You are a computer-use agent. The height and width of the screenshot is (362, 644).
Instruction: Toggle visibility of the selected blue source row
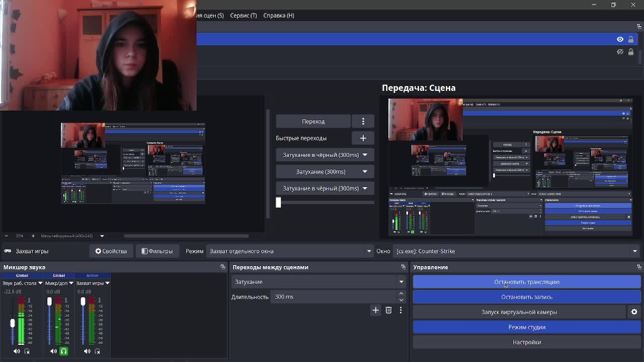[x=620, y=39]
